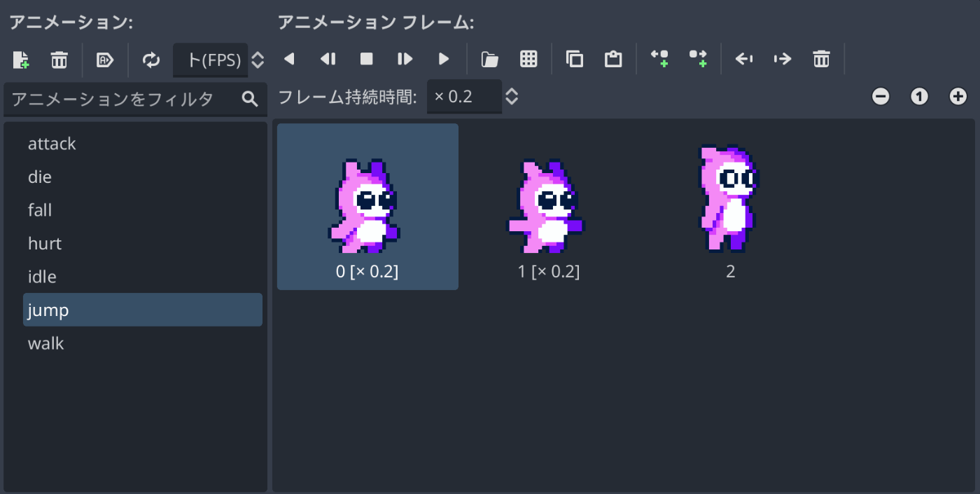This screenshot has width=980, height=494.
Task: Reset frame thumbnail zoom
Action: pyautogui.click(x=919, y=97)
